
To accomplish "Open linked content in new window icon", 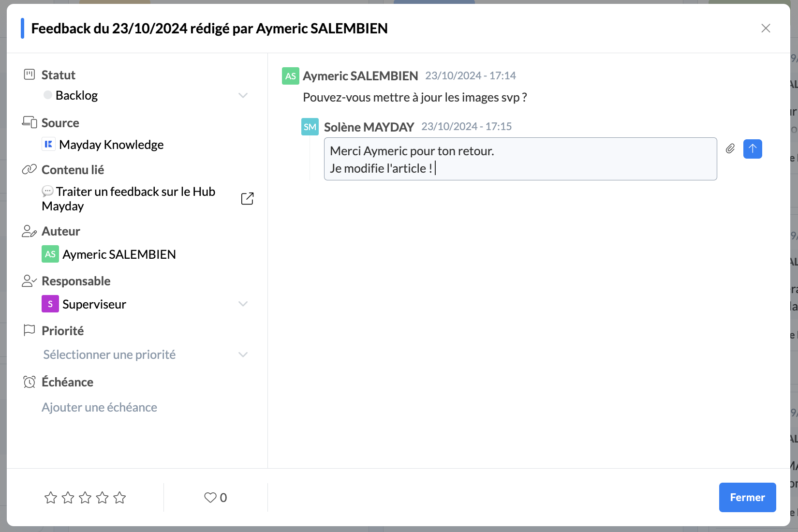I will pyautogui.click(x=247, y=199).
